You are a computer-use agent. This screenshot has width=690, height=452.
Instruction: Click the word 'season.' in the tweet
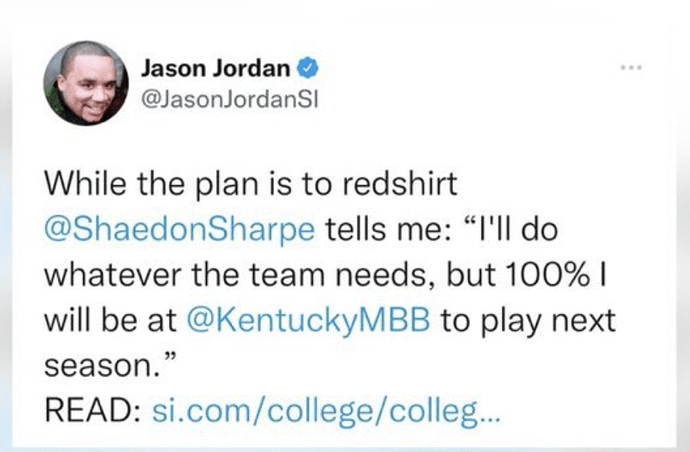98,365
